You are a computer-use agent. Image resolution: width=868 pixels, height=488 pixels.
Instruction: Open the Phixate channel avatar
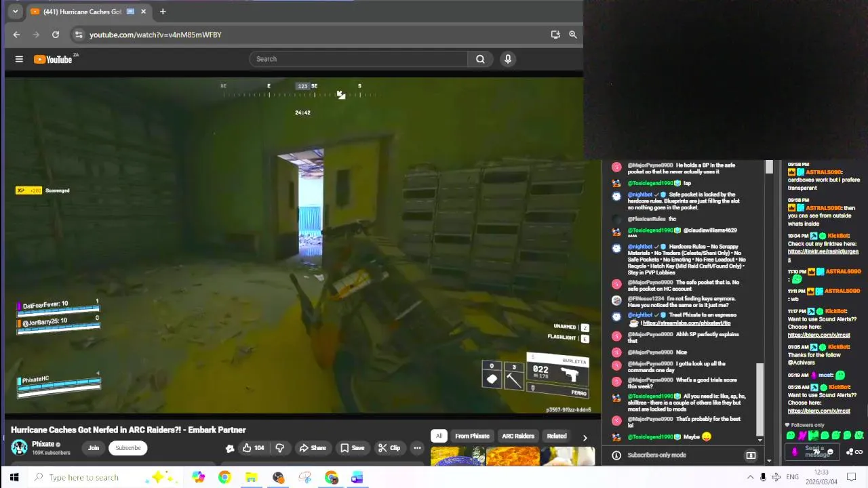click(19, 447)
